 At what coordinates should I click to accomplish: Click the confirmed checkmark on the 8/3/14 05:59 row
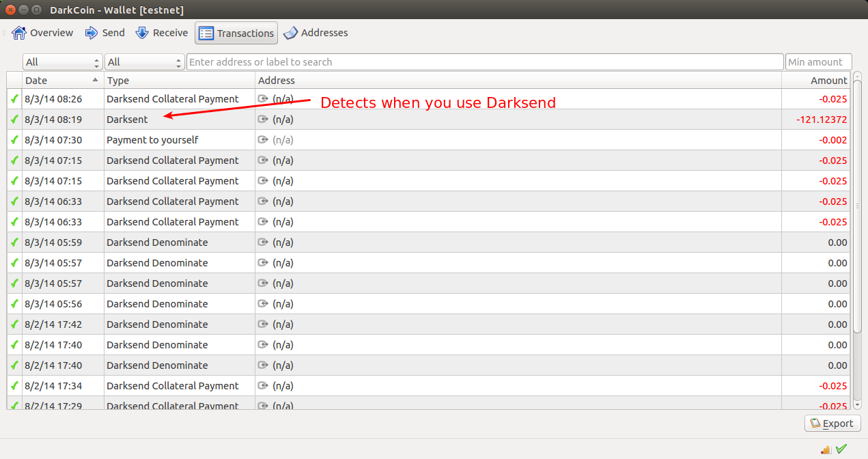[14, 242]
